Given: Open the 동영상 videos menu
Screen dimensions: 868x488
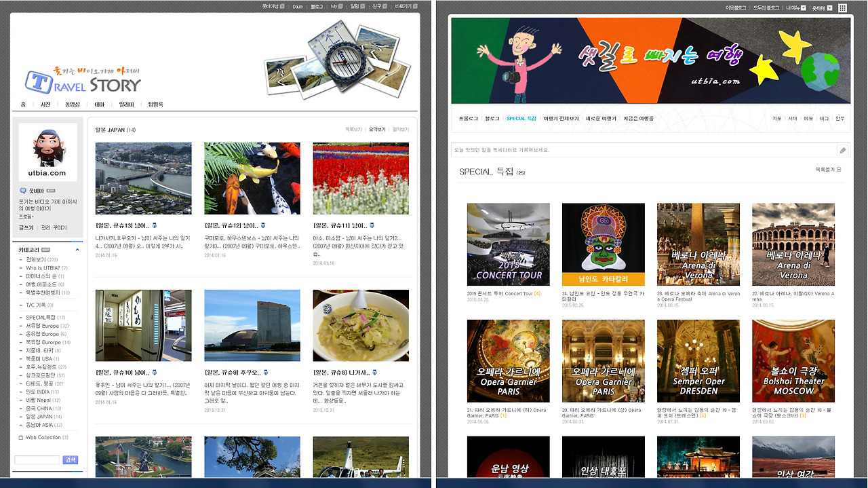Looking at the screenshot, I should [x=73, y=104].
